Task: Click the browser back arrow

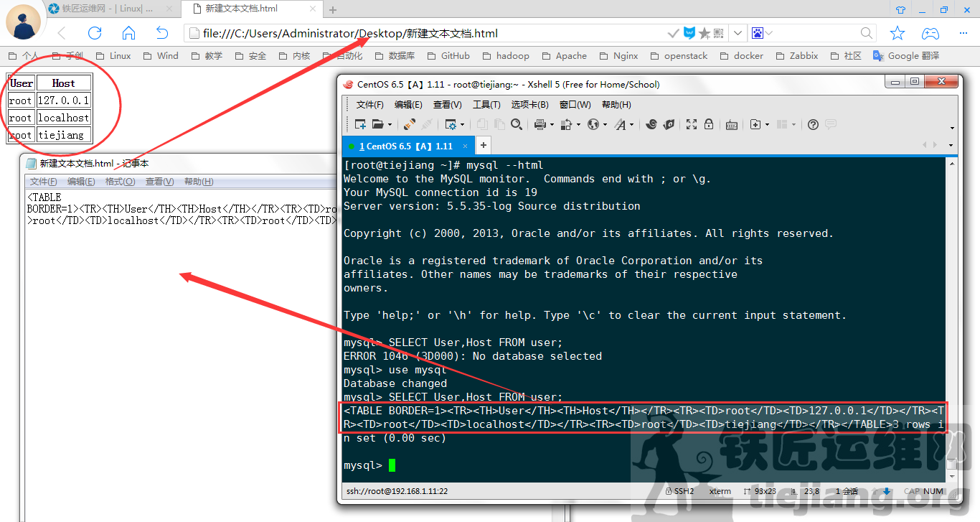Action: click(x=62, y=33)
